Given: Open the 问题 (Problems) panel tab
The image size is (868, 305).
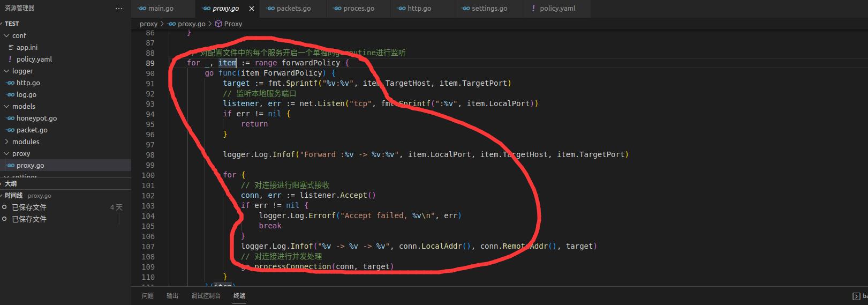Looking at the screenshot, I should (148, 296).
